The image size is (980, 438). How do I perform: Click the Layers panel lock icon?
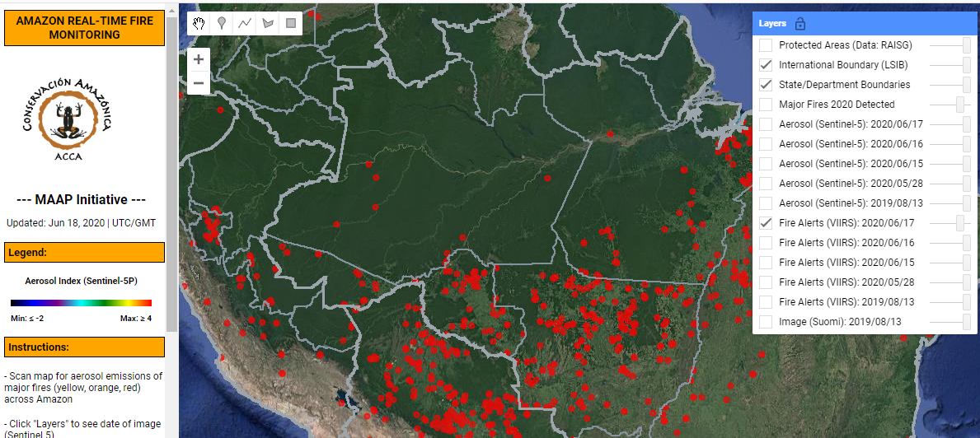800,24
